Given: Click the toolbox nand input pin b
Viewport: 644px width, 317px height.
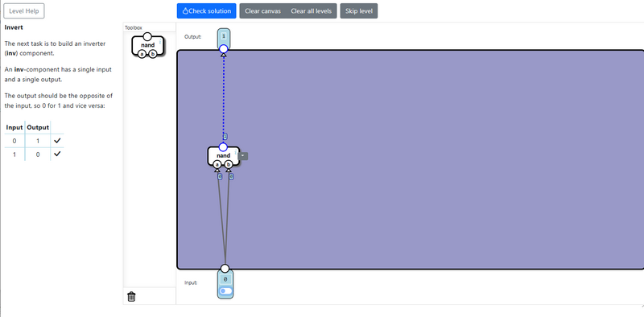Looking at the screenshot, I should click(153, 54).
